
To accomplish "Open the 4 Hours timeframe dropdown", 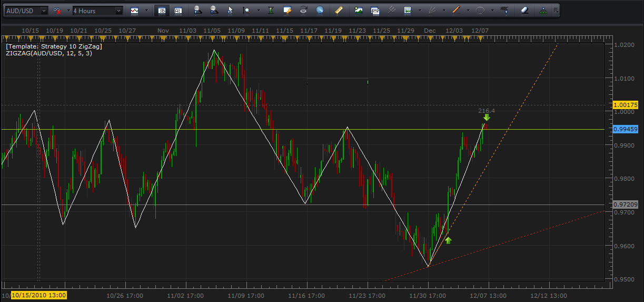I will pyautogui.click(x=118, y=11).
